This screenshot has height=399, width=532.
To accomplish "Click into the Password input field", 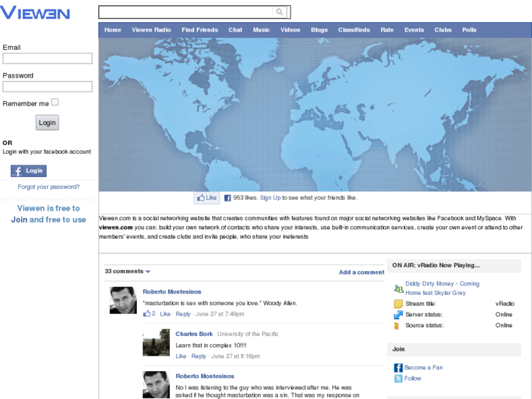I will tap(48, 86).
